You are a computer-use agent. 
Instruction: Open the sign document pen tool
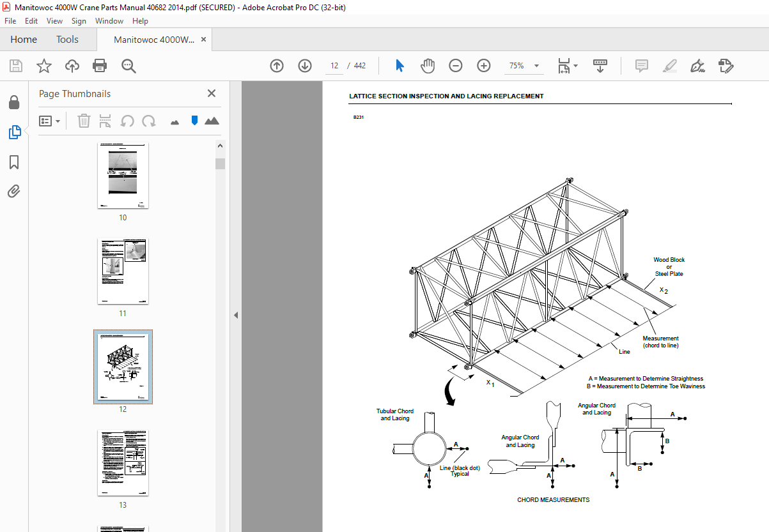[698, 66]
